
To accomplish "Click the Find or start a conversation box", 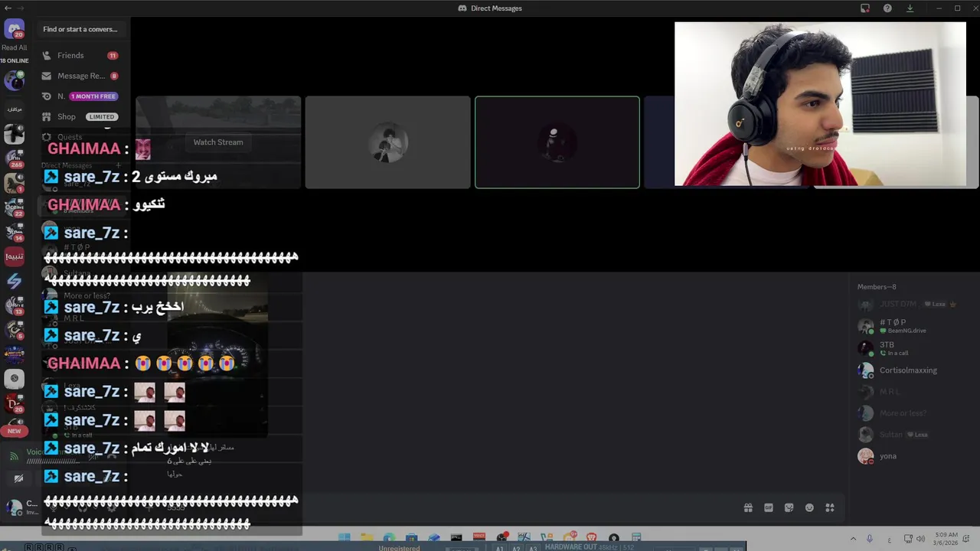I will coord(80,29).
